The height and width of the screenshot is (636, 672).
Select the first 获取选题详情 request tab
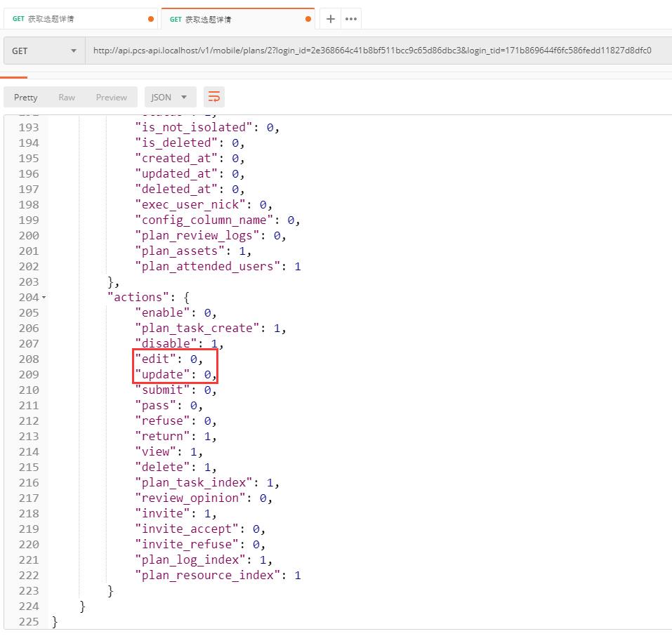[x=77, y=20]
